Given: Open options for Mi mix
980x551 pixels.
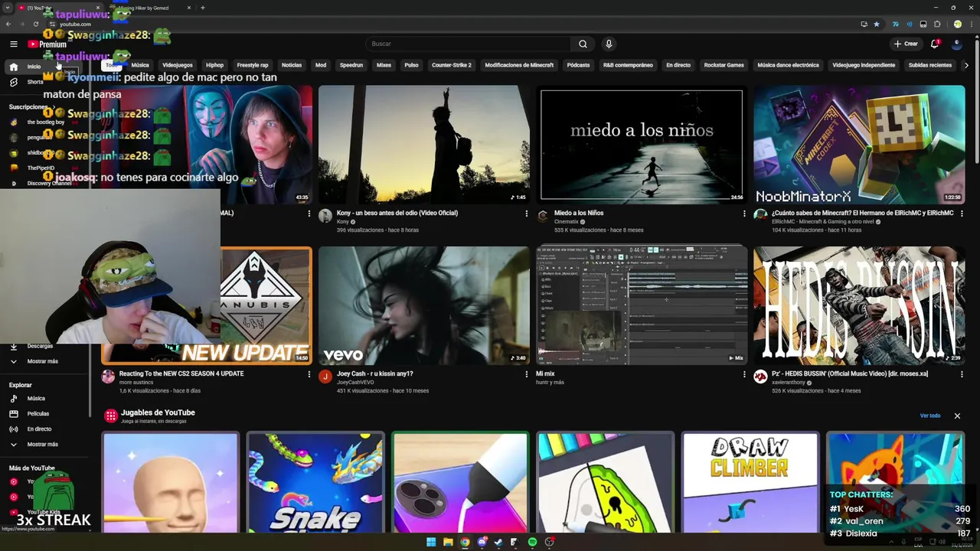Looking at the screenshot, I should (x=744, y=374).
